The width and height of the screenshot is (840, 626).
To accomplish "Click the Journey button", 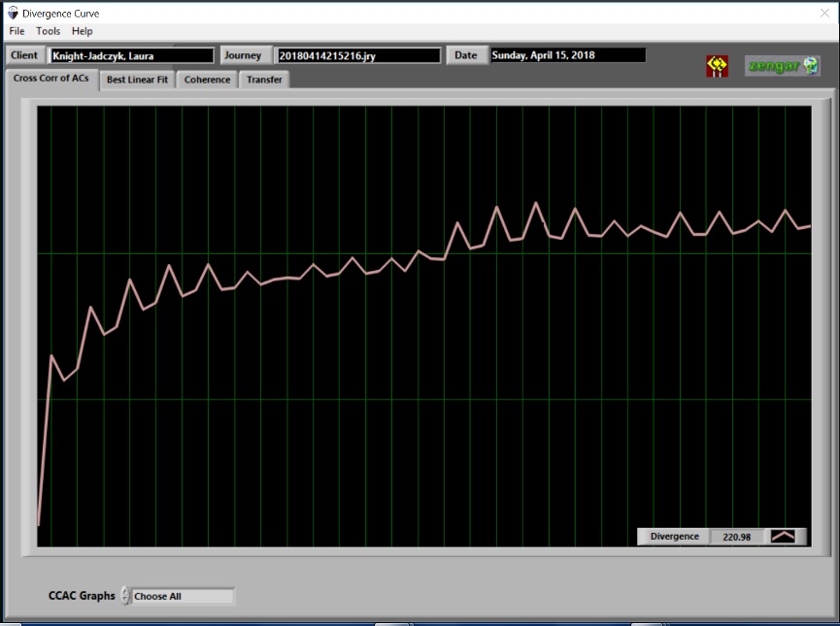I will [243, 55].
